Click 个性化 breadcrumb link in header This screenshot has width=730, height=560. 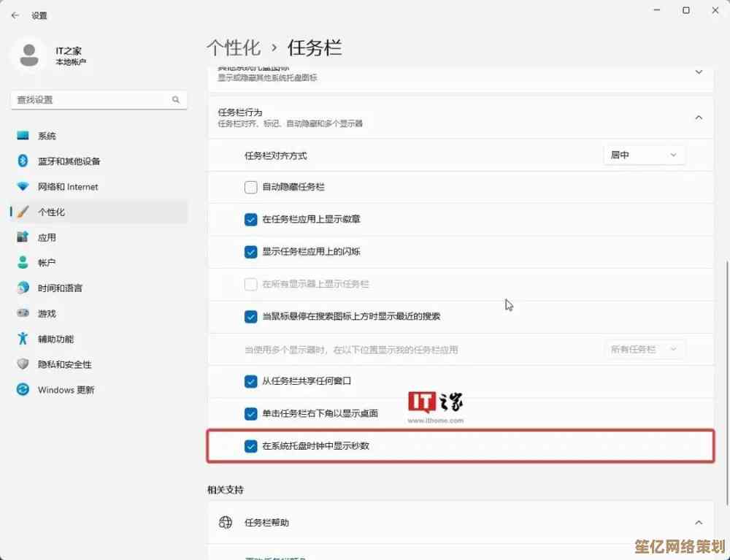(x=234, y=48)
